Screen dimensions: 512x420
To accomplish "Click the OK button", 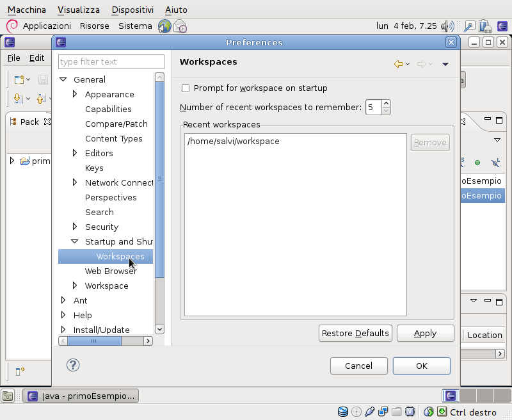I will point(422,366).
